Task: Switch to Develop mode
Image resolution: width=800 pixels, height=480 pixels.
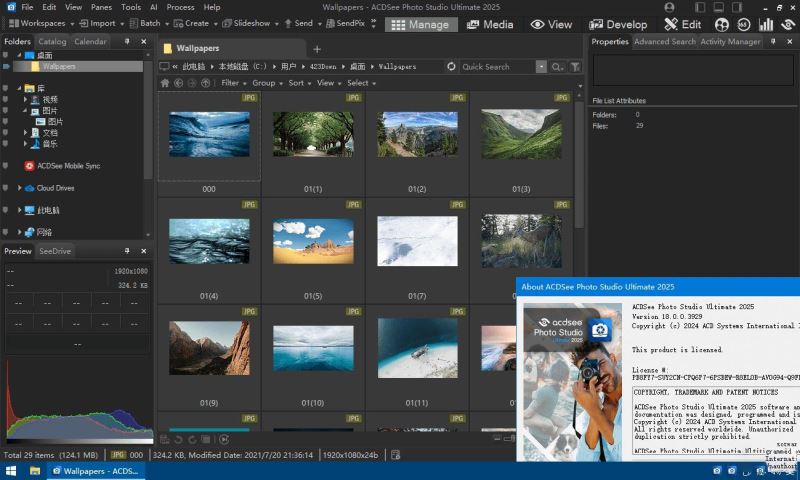Action: pyautogui.click(x=618, y=24)
